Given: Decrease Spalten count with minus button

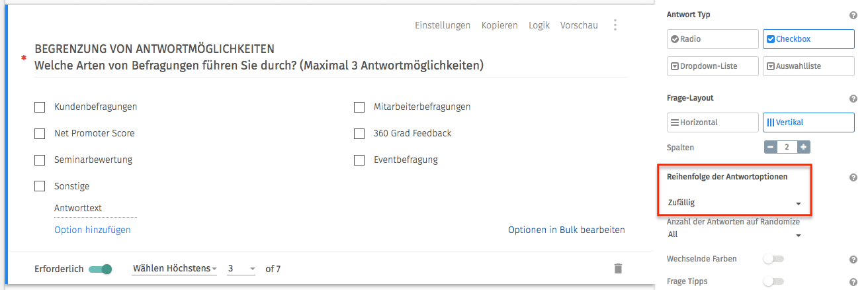Looking at the screenshot, I should (x=771, y=147).
